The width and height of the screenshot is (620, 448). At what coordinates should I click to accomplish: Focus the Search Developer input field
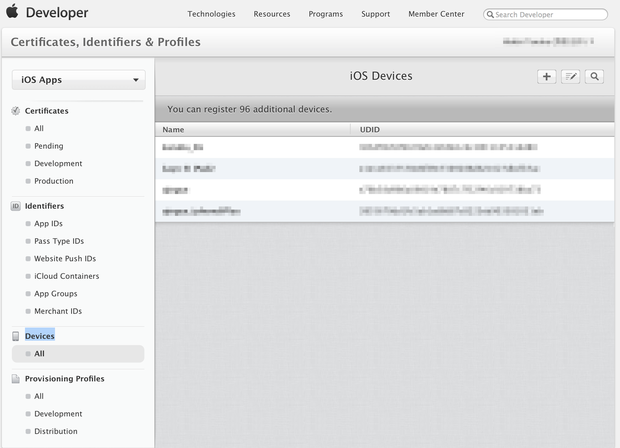545,15
